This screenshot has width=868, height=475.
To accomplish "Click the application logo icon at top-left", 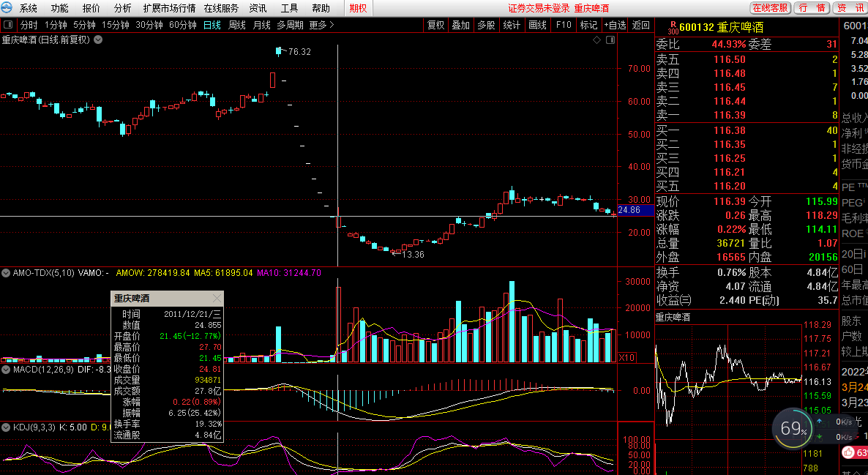I will click(x=7, y=8).
